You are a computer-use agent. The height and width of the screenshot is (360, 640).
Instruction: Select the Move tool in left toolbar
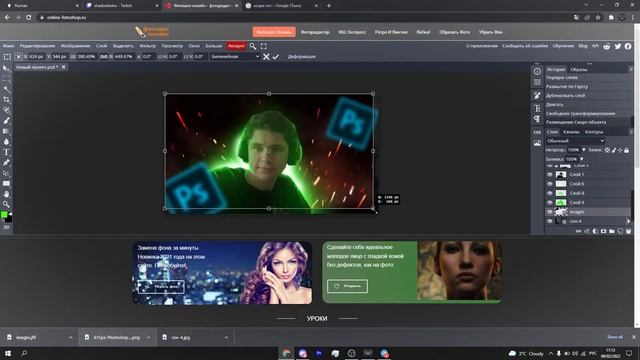click(x=6, y=68)
